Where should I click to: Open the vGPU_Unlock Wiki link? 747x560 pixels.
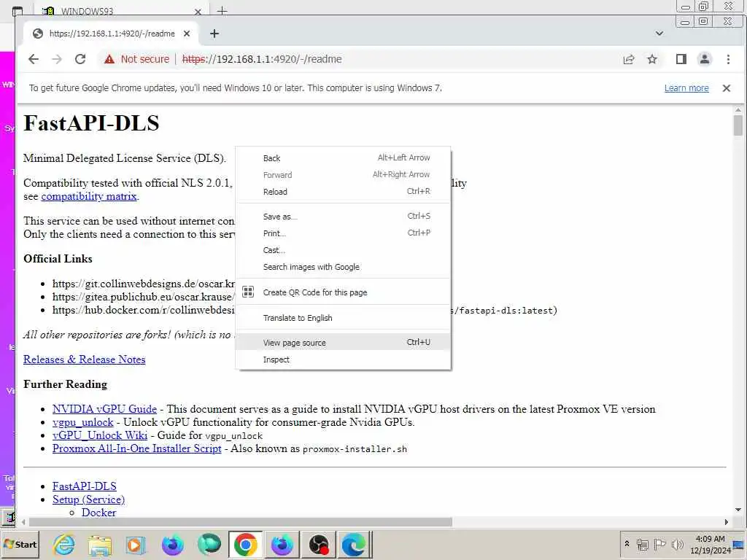point(100,435)
